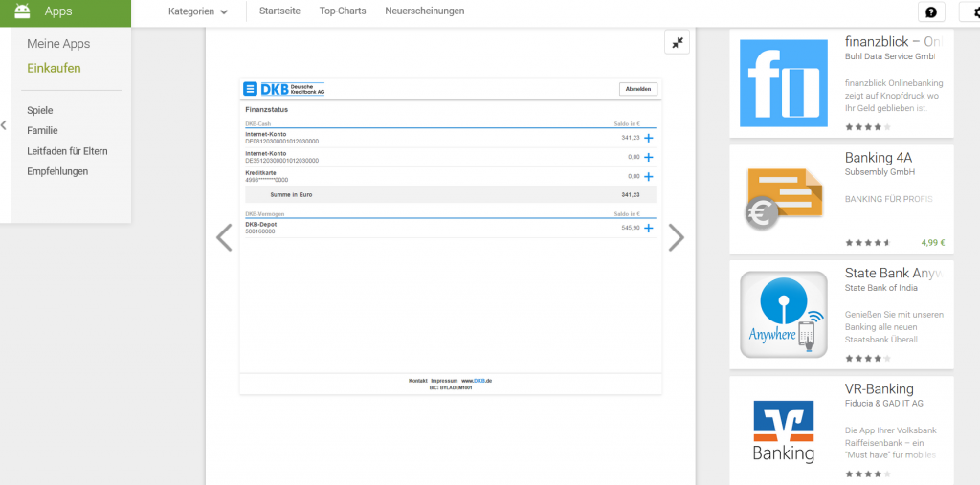Click Impressum link in screenshot footer
Screen dimensions: 980x485
pyautogui.click(x=444, y=381)
